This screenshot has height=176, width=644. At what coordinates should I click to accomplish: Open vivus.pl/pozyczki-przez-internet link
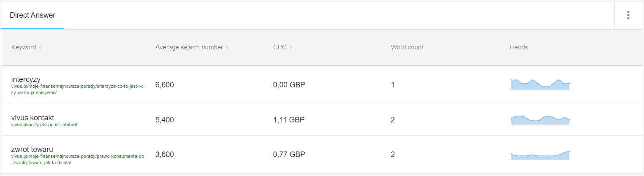(44, 125)
